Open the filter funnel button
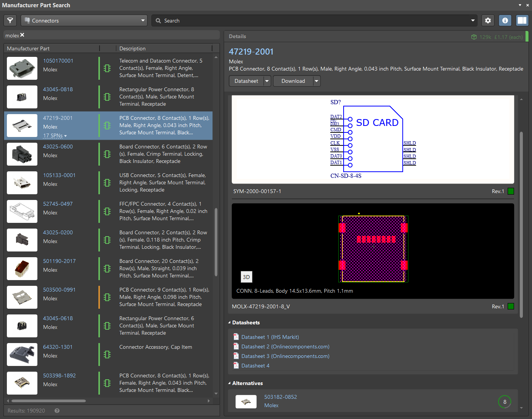The image size is (532, 419). click(x=10, y=21)
